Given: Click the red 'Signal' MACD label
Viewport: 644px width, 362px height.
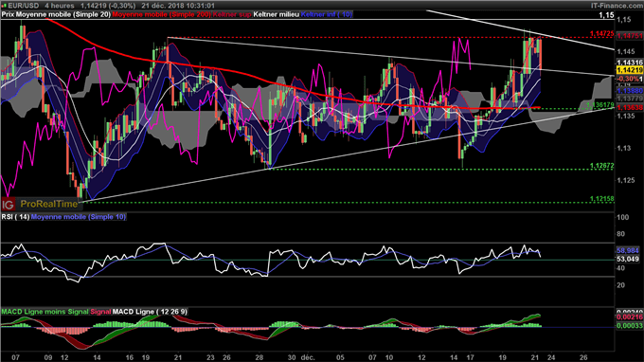Looking at the screenshot, I should click(100, 312).
